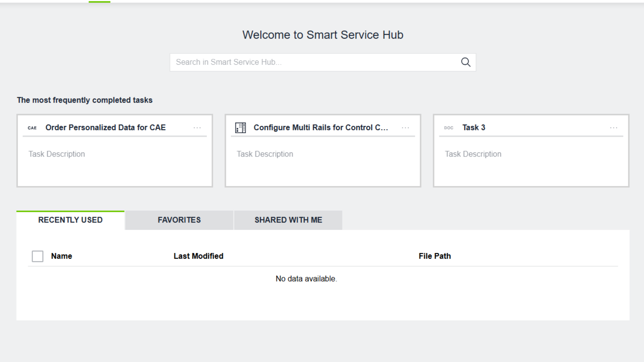Screen dimensions: 644x362
Task: Switch to the Recently Used tab
Action: (x=71, y=220)
